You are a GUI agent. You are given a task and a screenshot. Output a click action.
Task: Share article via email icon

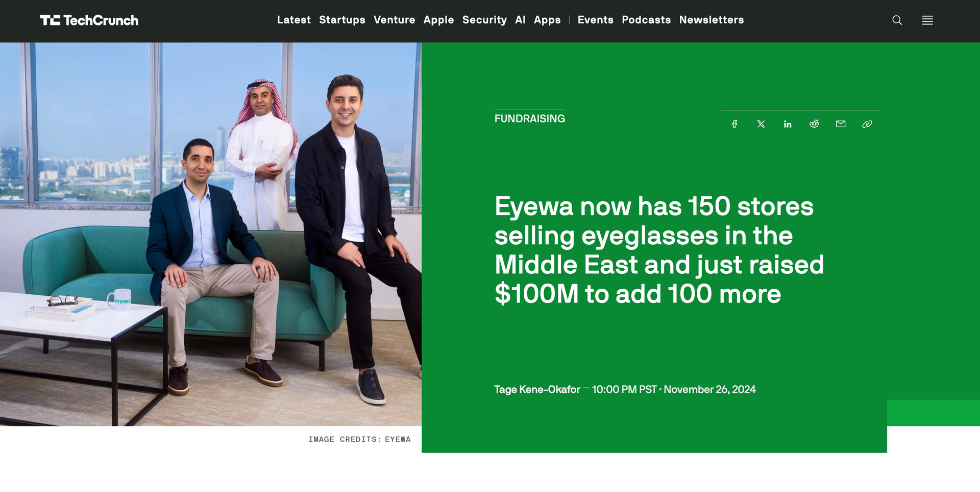[x=841, y=124]
